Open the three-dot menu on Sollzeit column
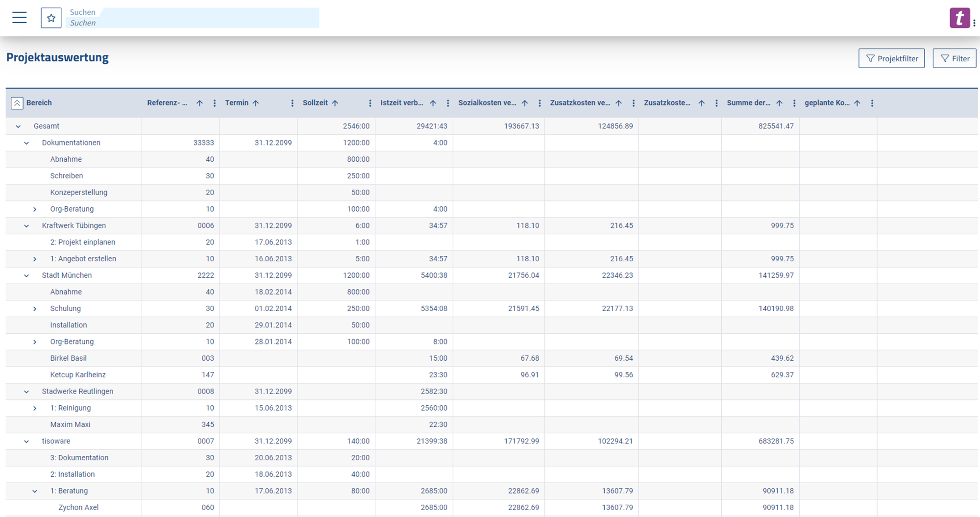Screen dimensions: 980x517 [x=370, y=103]
